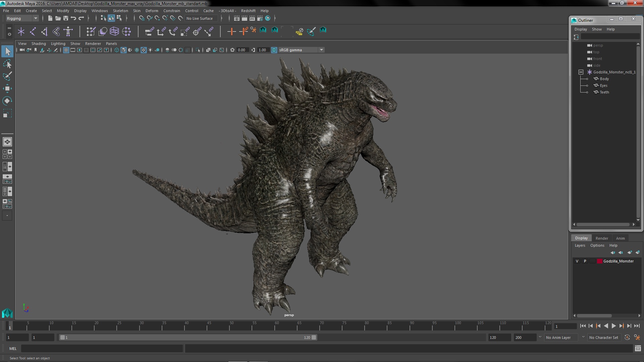Activate the Lasso select tool

click(x=7, y=64)
